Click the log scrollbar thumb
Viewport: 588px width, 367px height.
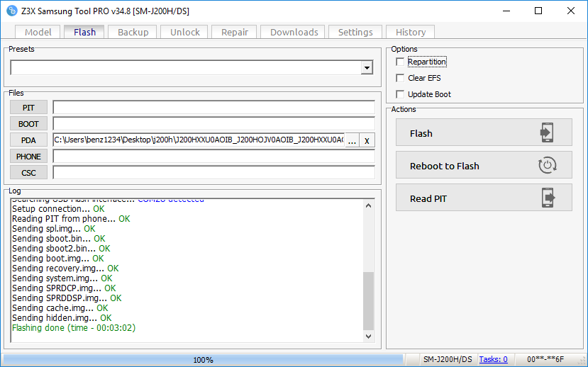click(368, 300)
